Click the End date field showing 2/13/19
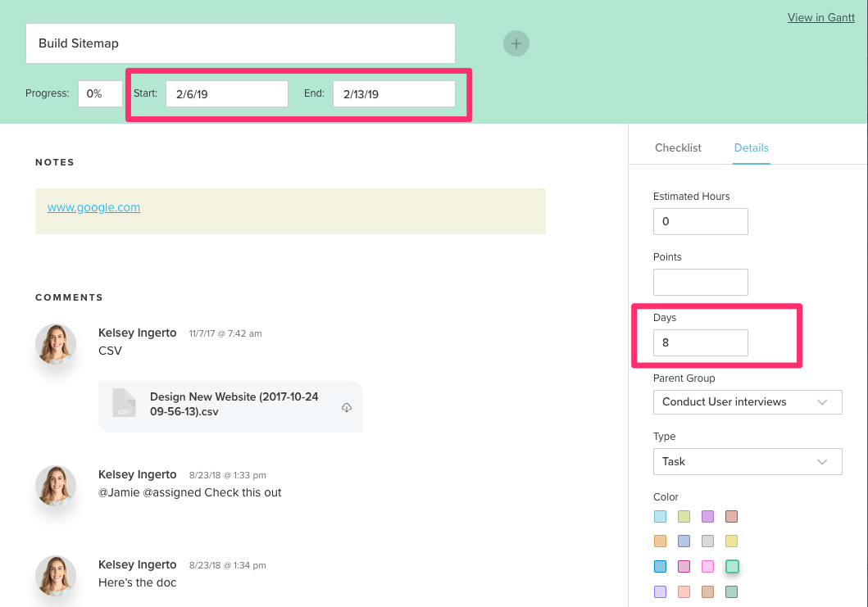 (x=394, y=93)
